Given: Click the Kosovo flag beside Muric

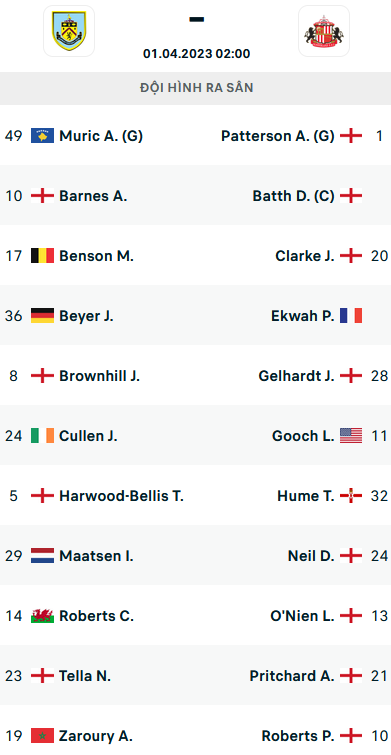Looking at the screenshot, I should 42,136.
